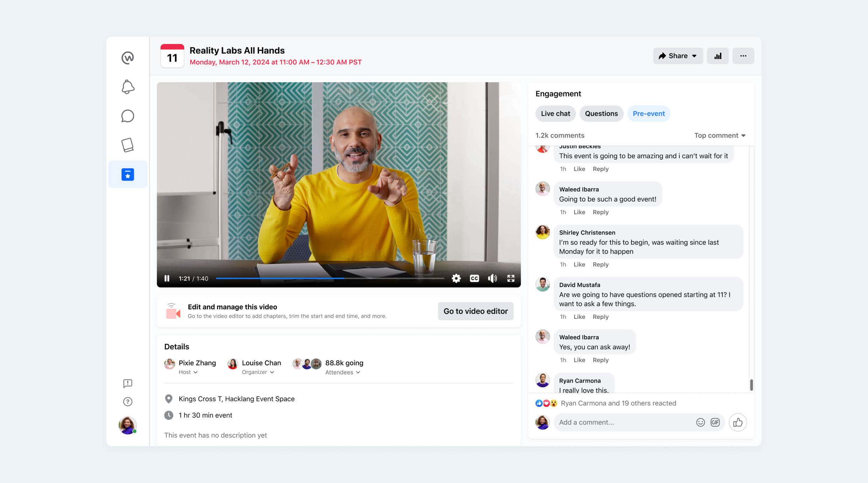Switch to the Questions tab

click(x=601, y=113)
